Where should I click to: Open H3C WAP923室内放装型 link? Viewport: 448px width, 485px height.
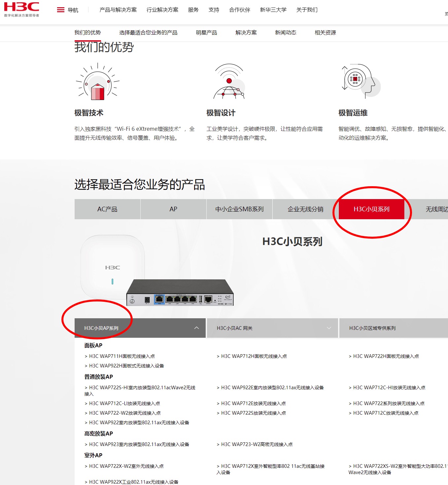137,444
